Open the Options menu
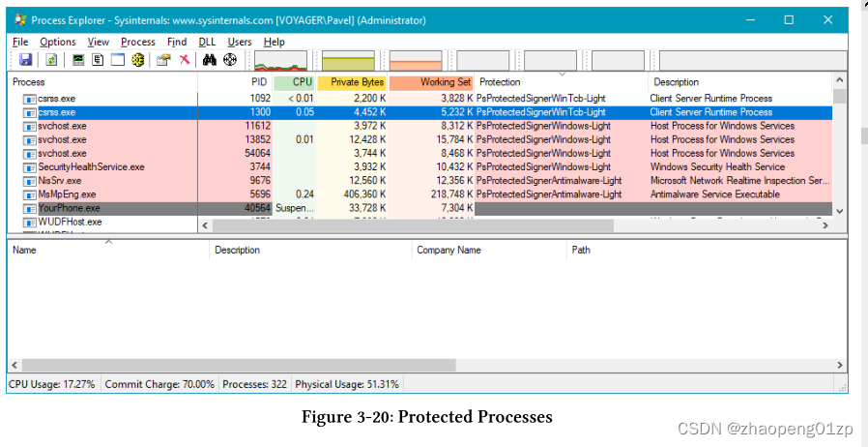 [58, 43]
